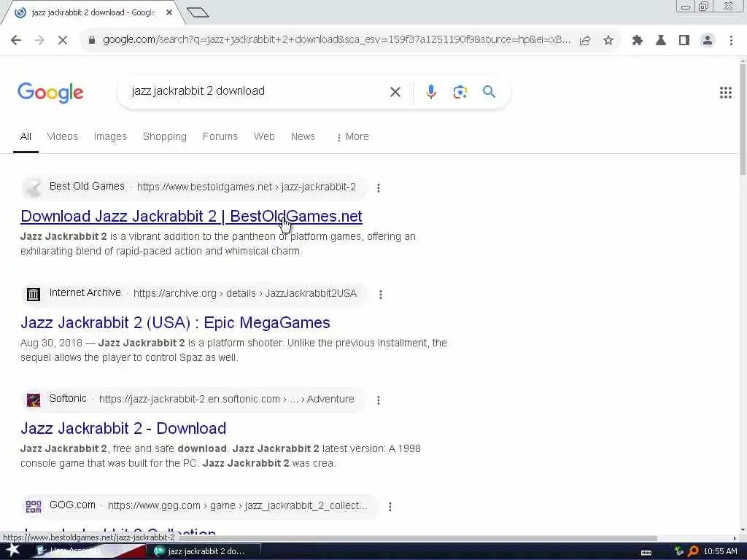Open options for Best Old Games result

(x=379, y=188)
